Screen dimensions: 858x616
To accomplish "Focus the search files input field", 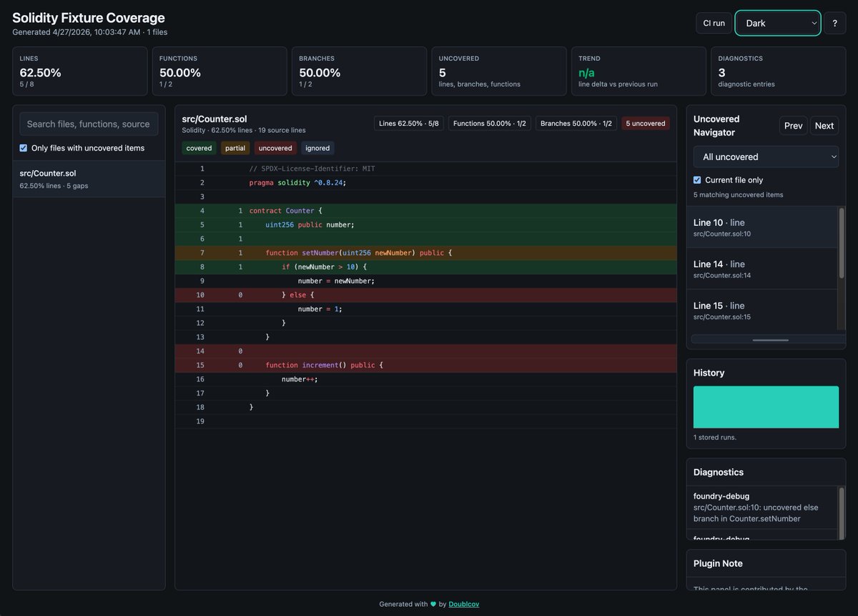I will 89,124.
